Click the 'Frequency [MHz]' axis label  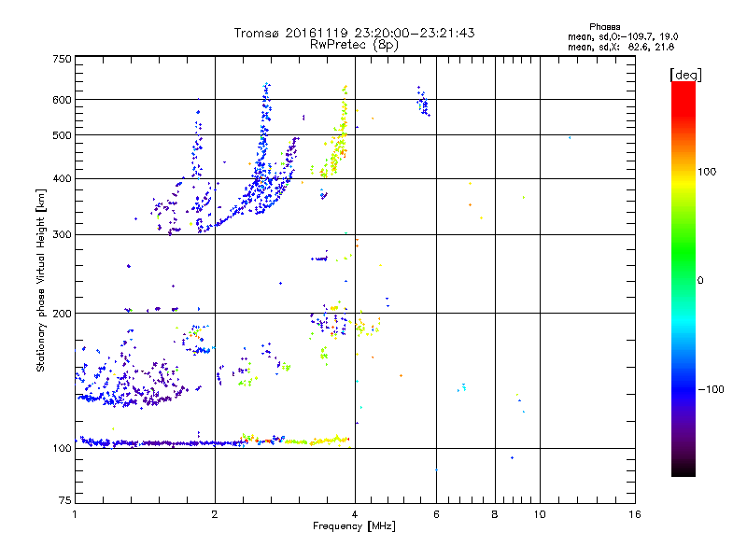354,526
